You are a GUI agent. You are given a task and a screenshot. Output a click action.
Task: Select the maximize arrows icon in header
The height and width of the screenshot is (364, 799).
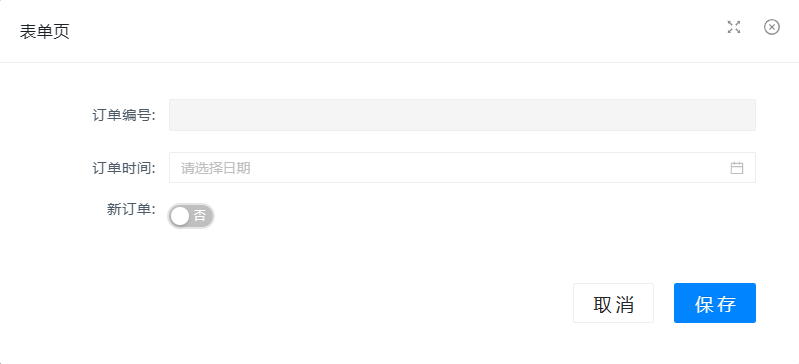click(733, 28)
